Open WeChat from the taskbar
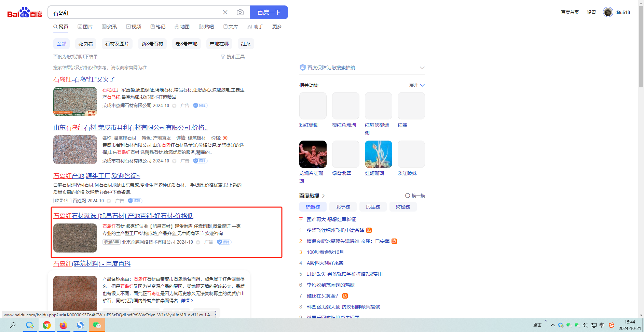The height and width of the screenshot is (332, 644). point(97,325)
